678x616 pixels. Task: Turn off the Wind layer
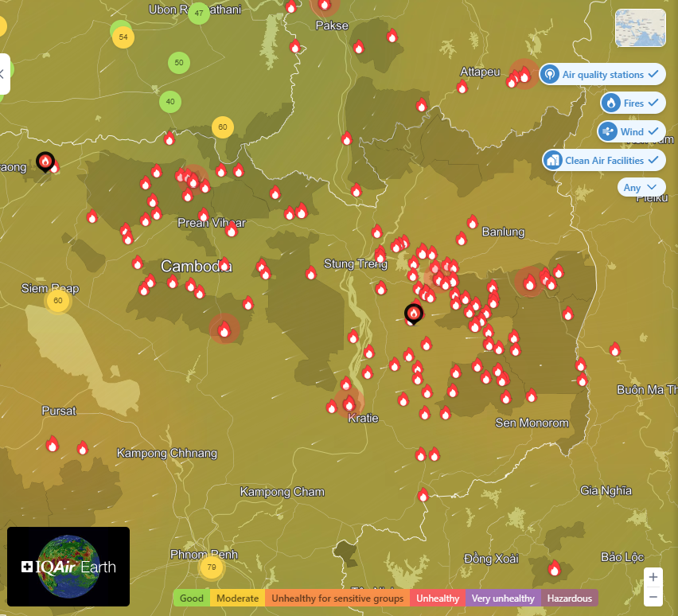[x=631, y=131]
